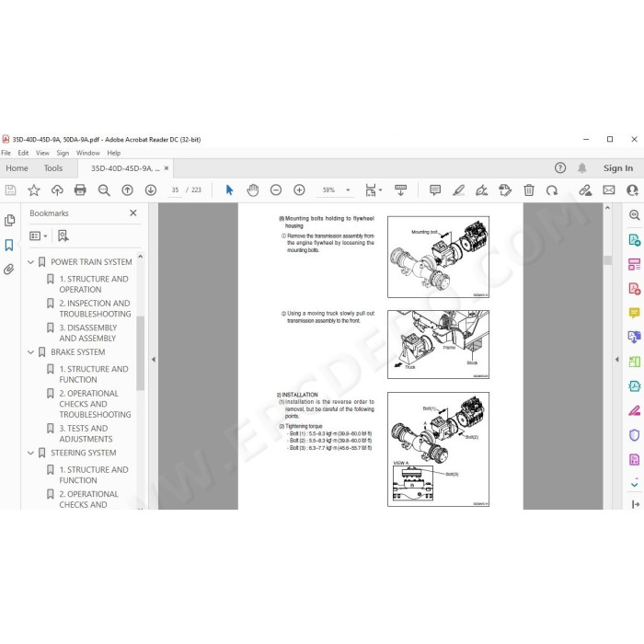
Task: Show more tools chevron in right pane
Action: click(635, 484)
